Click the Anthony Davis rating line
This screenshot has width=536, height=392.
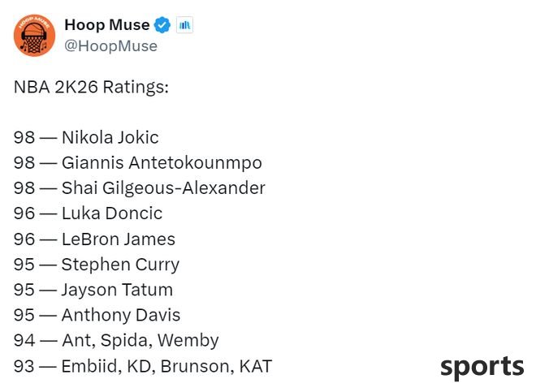[x=97, y=315]
